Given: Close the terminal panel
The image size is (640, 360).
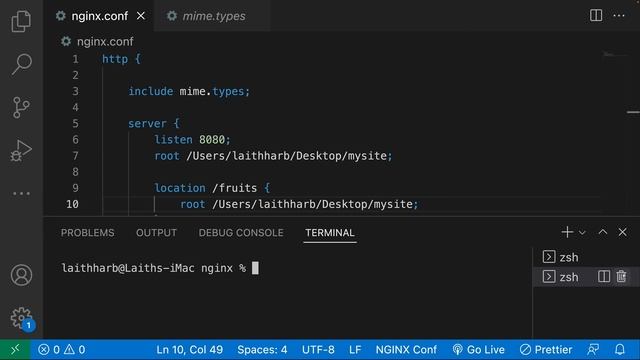Looking at the screenshot, I should [622, 232].
